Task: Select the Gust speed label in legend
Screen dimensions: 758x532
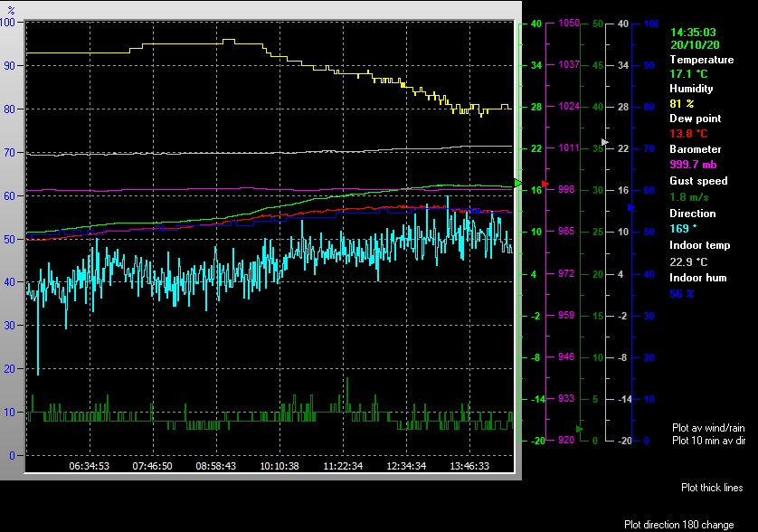Action: pos(698,181)
